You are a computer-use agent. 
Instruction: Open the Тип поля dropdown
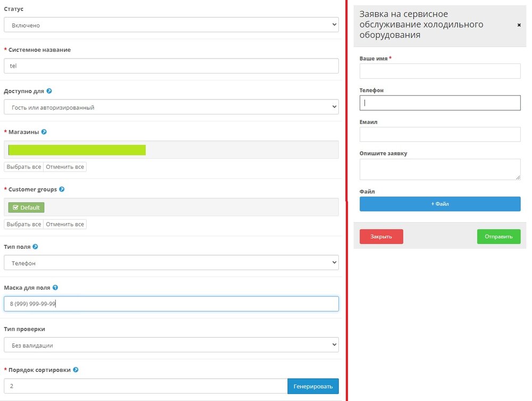click(171, 263)
